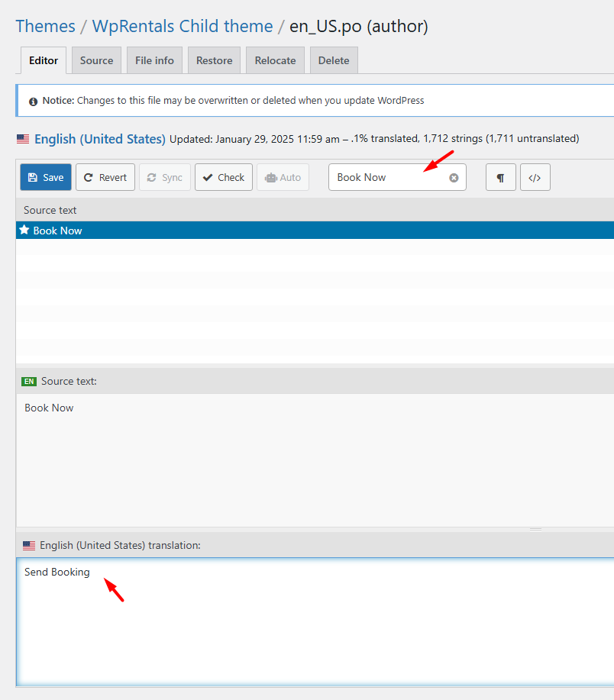Click the English (United States) language link
Image resolution: width=614 pixels, height=700 pixels.
tap(99, 139)
